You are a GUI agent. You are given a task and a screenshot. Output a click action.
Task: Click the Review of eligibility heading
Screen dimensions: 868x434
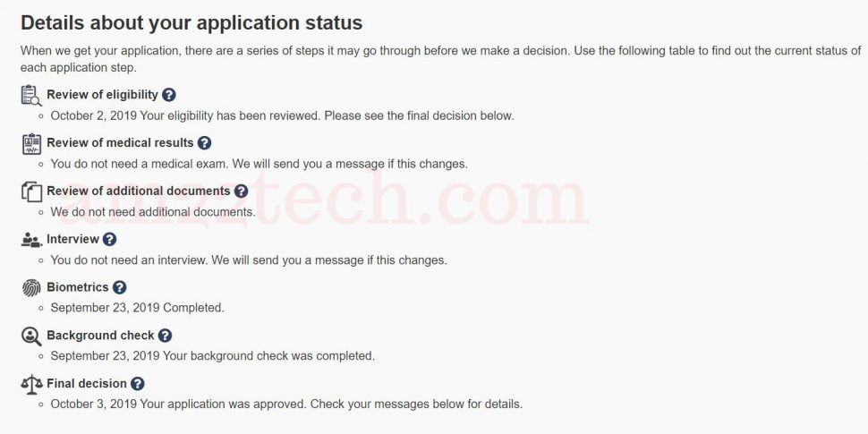tap(102, 95)
